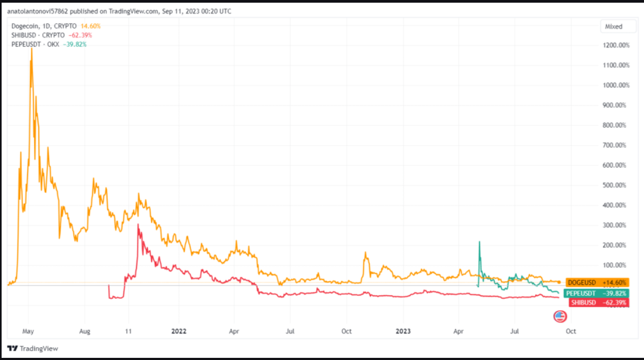Click the May label on time axis
644x360 pixels.
tap(29, 331)
